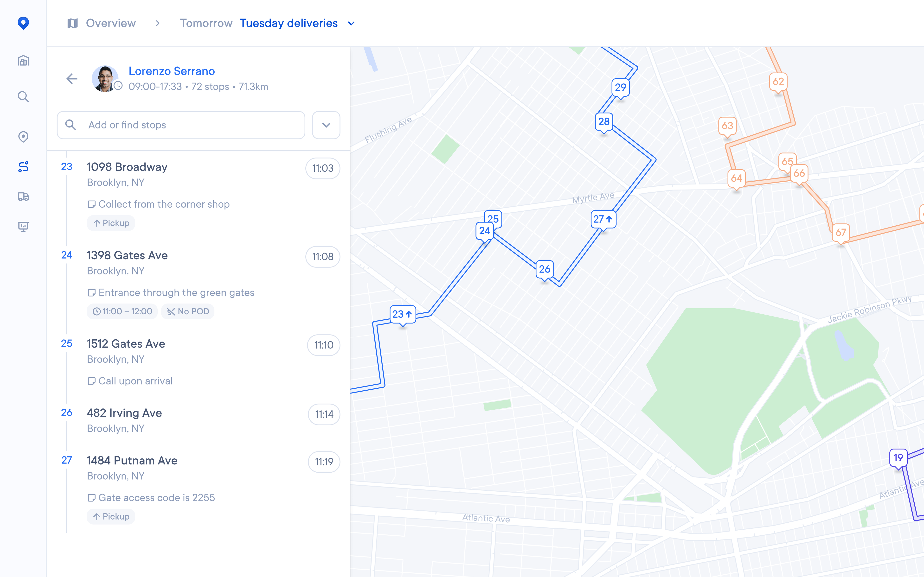Click the Pickup tag on 1098 Broadway
This screenshot has height=577, width=924.
(111, 223)
